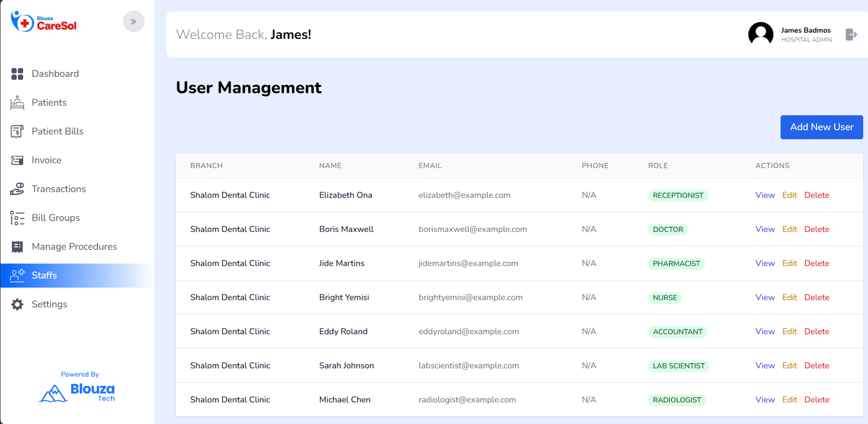
Task: Click the Transactions hand-coin icon
Action: tap(17, 189)
